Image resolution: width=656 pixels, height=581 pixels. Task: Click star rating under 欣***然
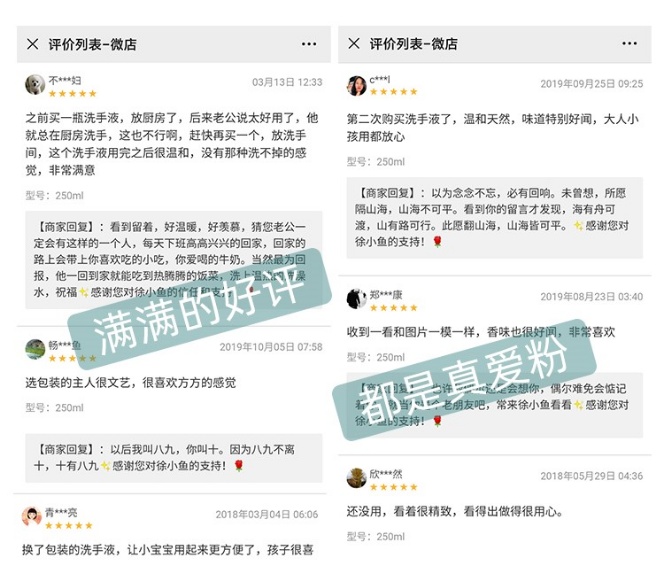(x=394, y=487)
